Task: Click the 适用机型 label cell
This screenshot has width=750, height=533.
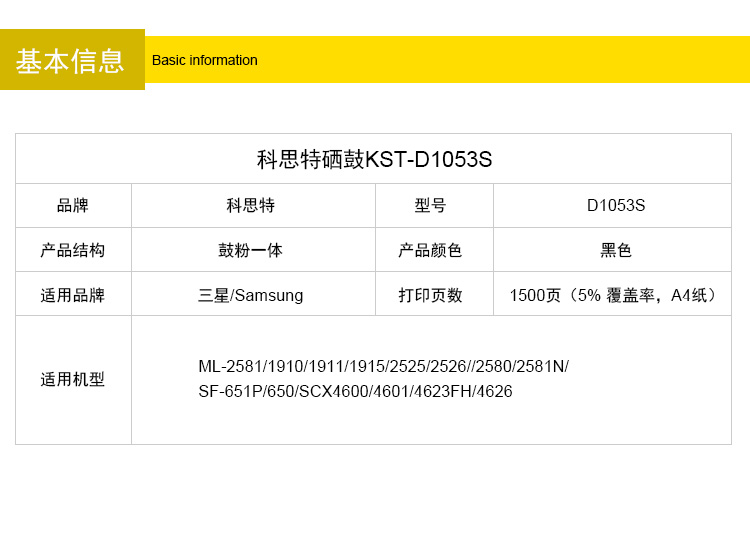Action: point(73,380)
